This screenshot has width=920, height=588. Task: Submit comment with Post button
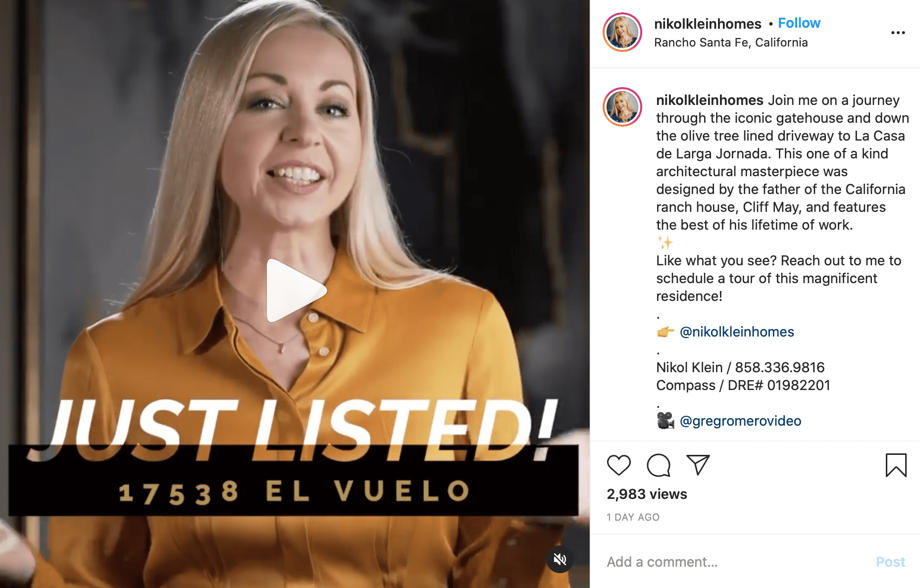click(x=890, y=562)
